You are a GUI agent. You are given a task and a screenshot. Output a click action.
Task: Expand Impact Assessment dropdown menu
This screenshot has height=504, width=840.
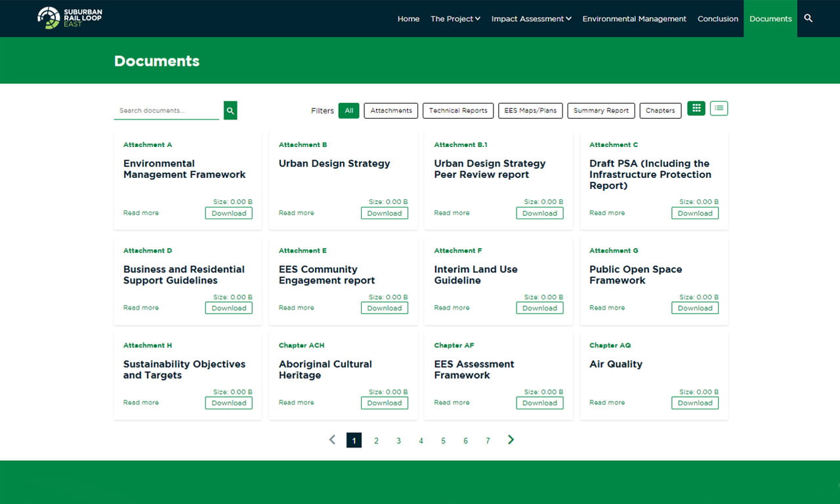point(532,18)
